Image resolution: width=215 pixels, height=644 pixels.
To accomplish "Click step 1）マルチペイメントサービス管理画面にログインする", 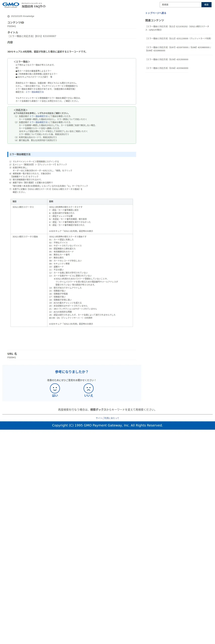I will point(34,162).
